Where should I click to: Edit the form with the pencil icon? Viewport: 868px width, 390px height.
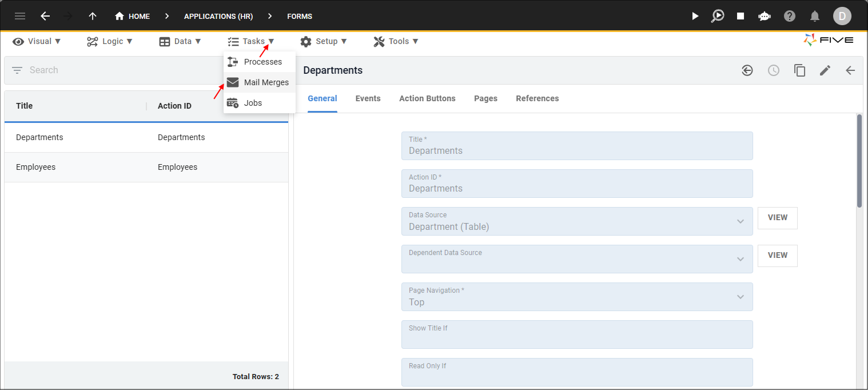(825, 70)
